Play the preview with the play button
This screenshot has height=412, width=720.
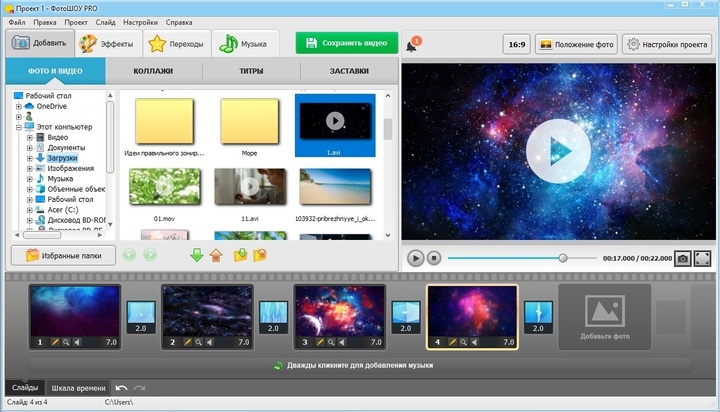click(415, 258)
